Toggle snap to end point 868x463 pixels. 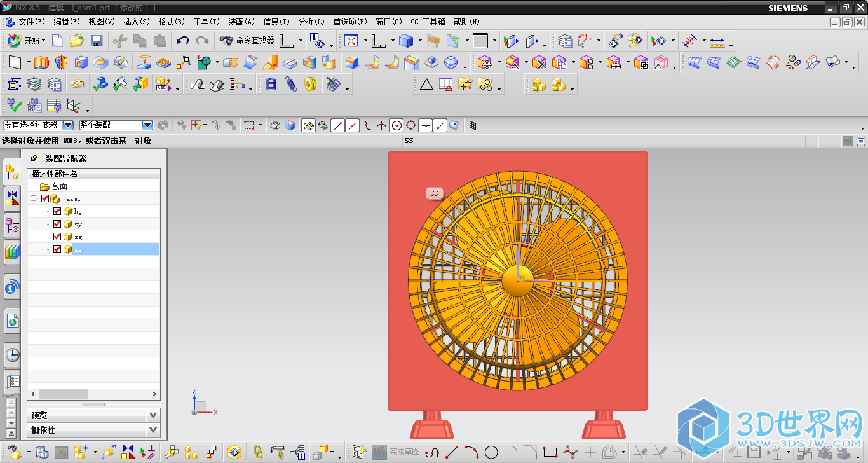tap(338, 125)
